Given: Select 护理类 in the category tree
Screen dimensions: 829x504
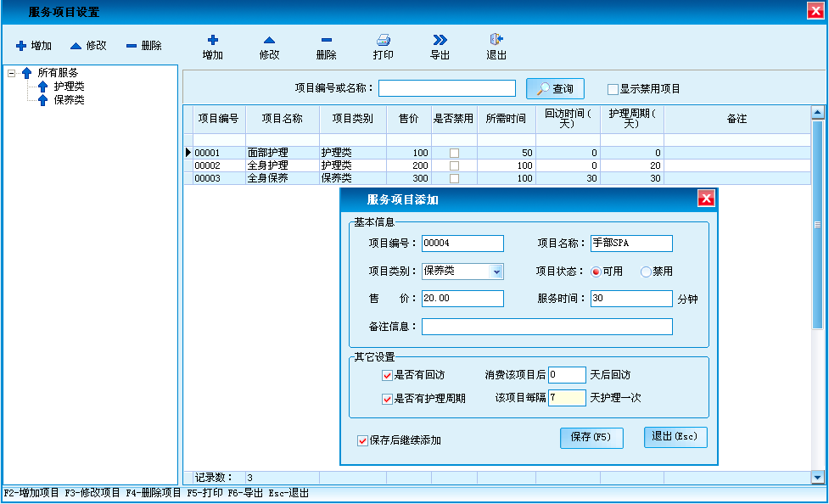Looking at the screenshot, I should coord(69,87).
